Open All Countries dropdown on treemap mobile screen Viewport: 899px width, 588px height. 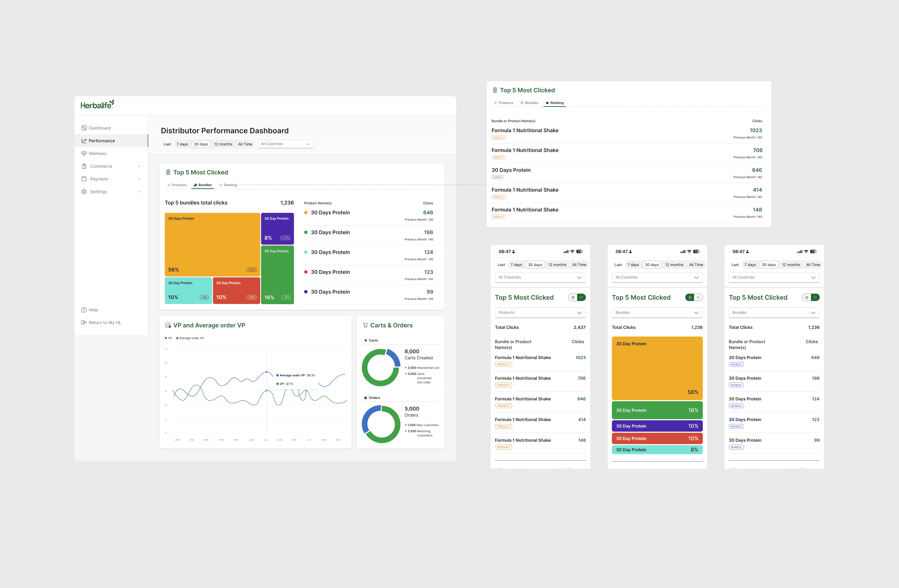[657, 277]
